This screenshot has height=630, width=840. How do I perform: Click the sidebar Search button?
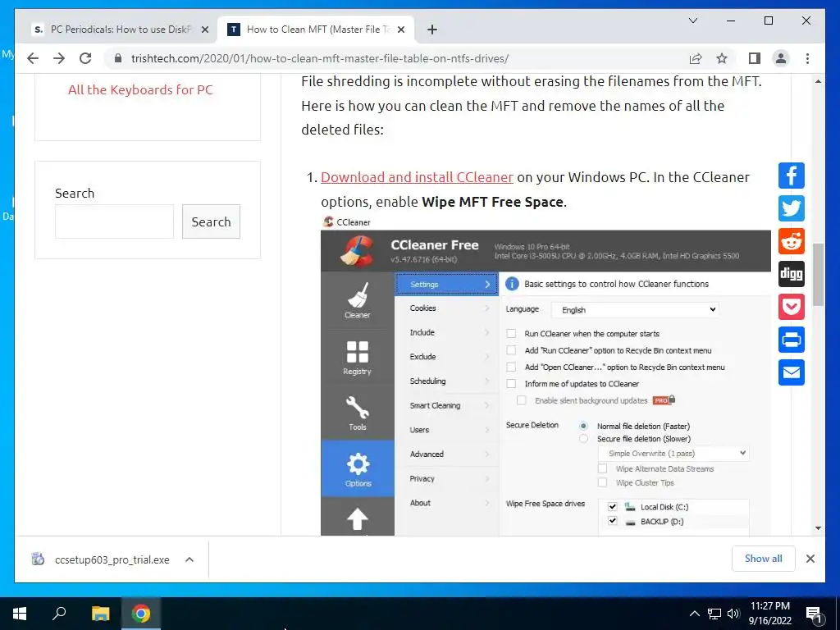[211, 221]
